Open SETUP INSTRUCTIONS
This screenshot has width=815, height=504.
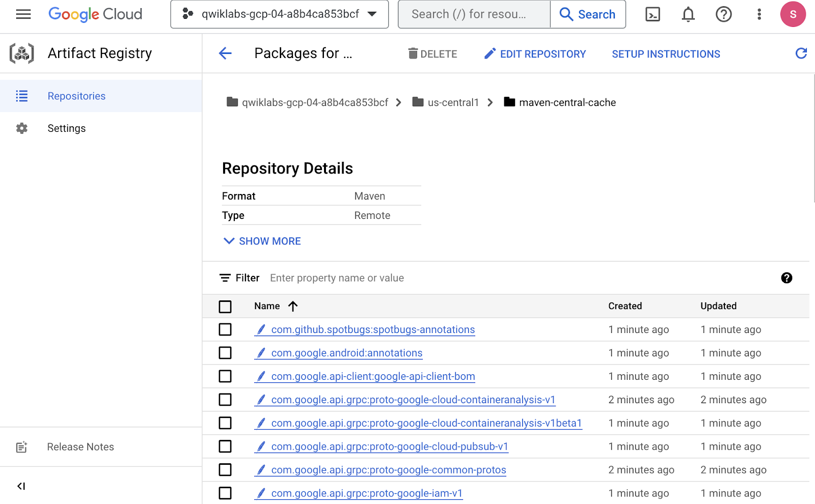coord(666,54)
